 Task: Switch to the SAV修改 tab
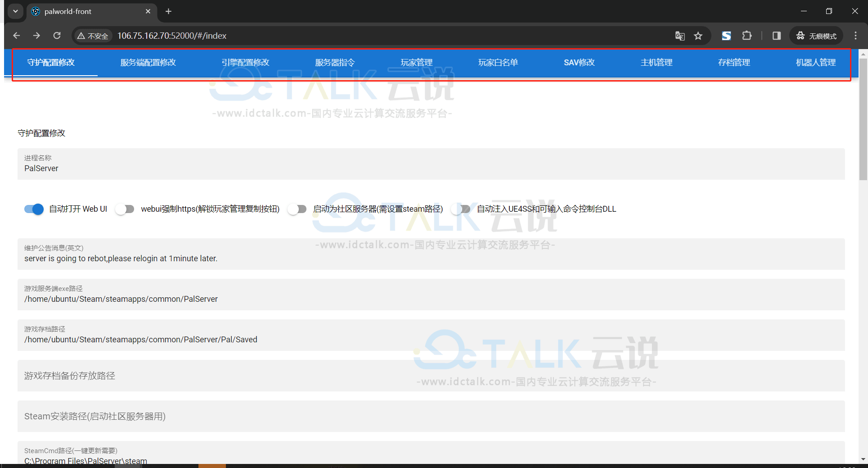click(x=579, y=63)
